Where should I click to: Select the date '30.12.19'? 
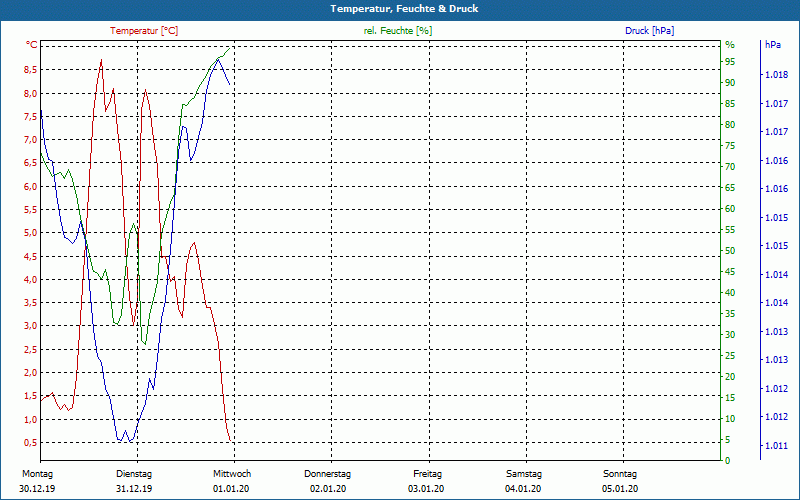(x=37, y=489)
